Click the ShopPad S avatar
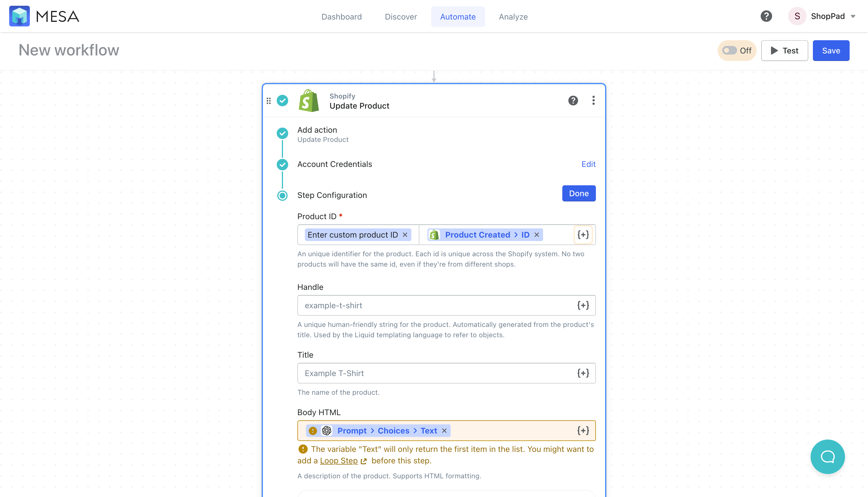868x497 pixels. tap(797, 16)
